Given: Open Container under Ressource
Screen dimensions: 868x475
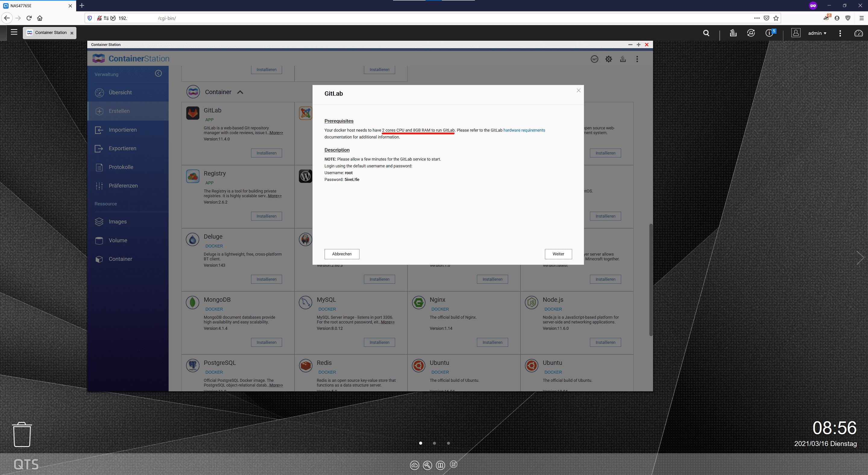Looking at the screenshot, I should (128, 259).
